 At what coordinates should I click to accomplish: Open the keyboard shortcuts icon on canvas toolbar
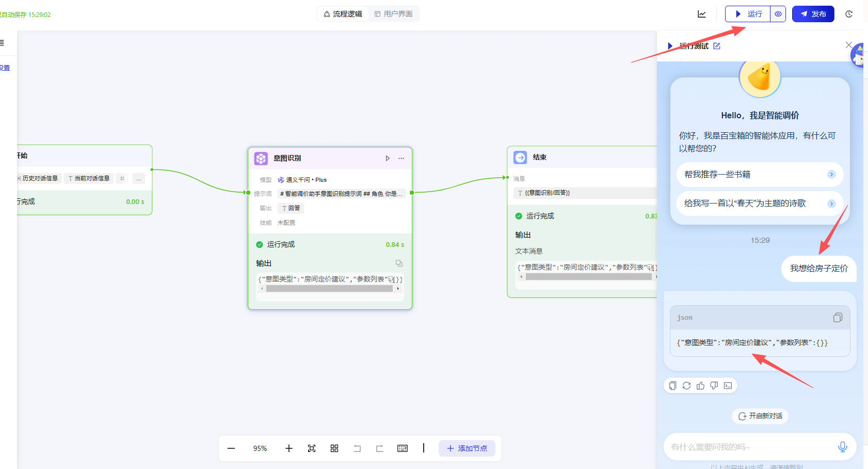(x=403, y=448)
